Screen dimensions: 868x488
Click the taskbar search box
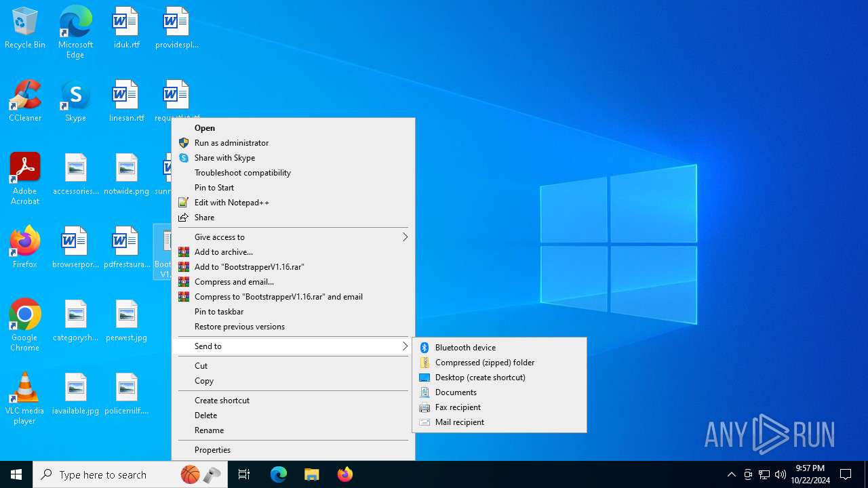(130, 474)
